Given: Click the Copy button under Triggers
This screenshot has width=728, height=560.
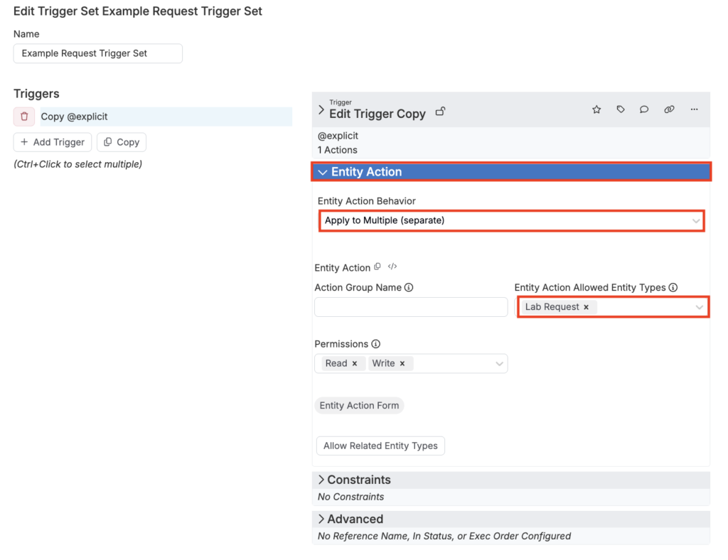Looking at the screenshot, I should click(122, 142).
